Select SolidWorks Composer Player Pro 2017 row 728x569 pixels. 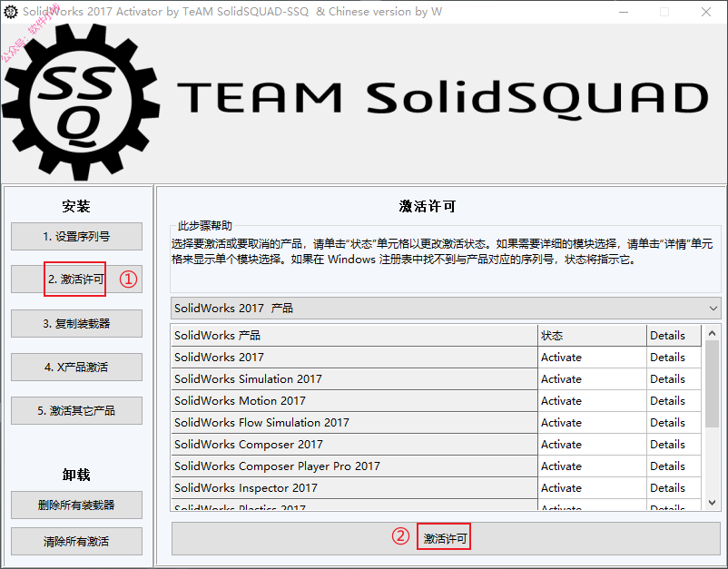click(354, 466)
